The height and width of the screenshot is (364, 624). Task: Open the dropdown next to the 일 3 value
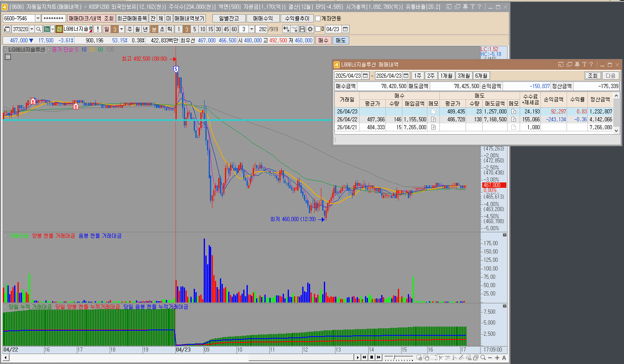click(121, 29)
